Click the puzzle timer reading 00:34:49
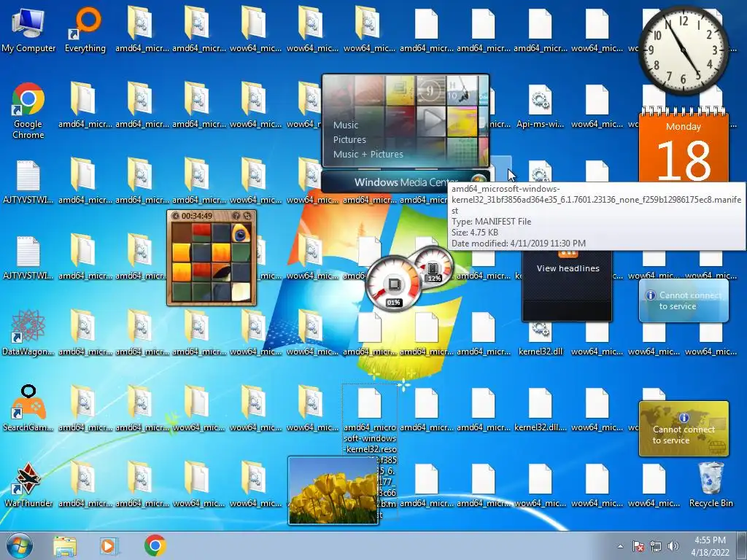The width and height of the screenshot is (747, 560). (197, 216)
